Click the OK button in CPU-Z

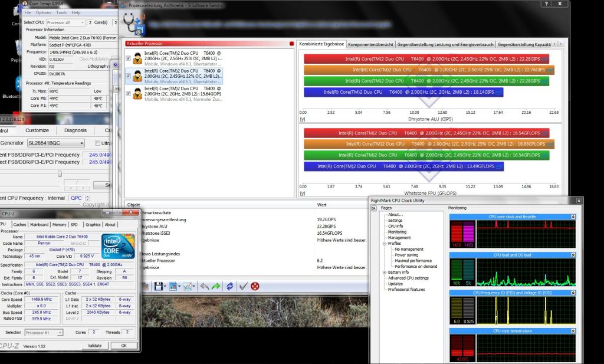click(x=124, y=346)
